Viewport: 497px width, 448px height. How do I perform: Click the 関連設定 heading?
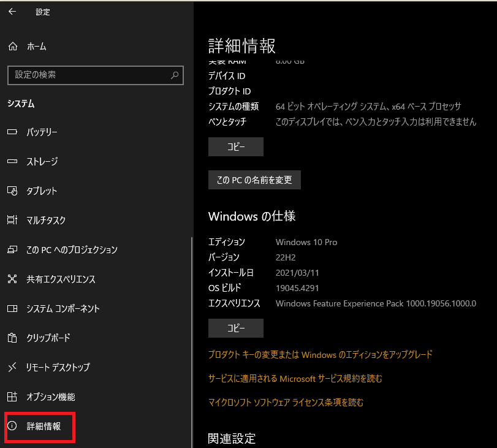pos(232,438)
